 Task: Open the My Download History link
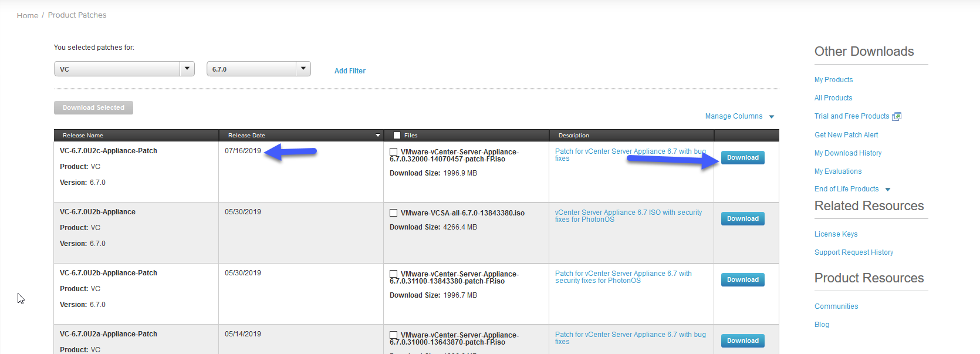point(848,153)
